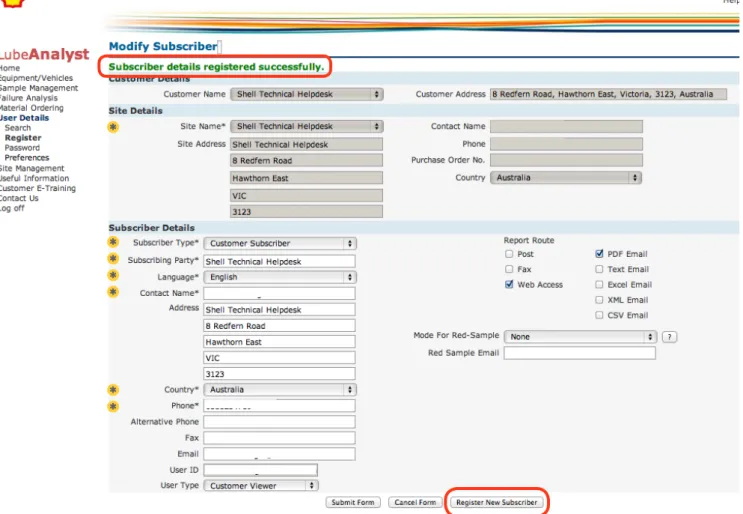Open Register under User Details
Viewport: 743px width, 514px height.
pos(23,138)
